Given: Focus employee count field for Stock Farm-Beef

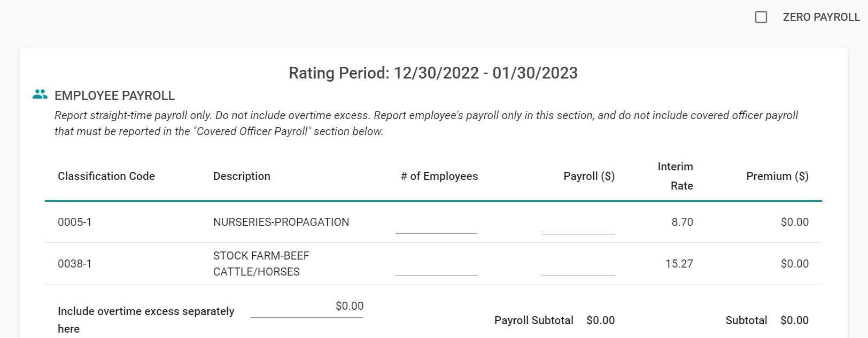Looking at the screenshot, I should [436, 266].
